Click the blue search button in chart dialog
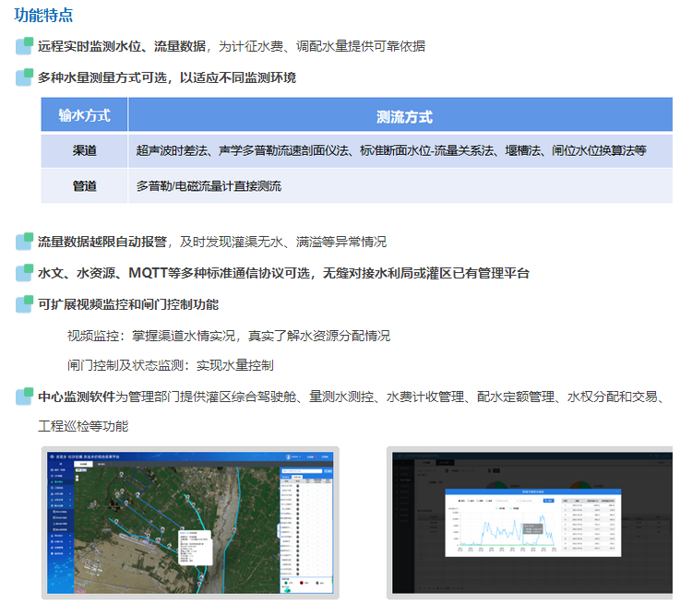The height and width of the screenshot is (616, 692). 549,501
